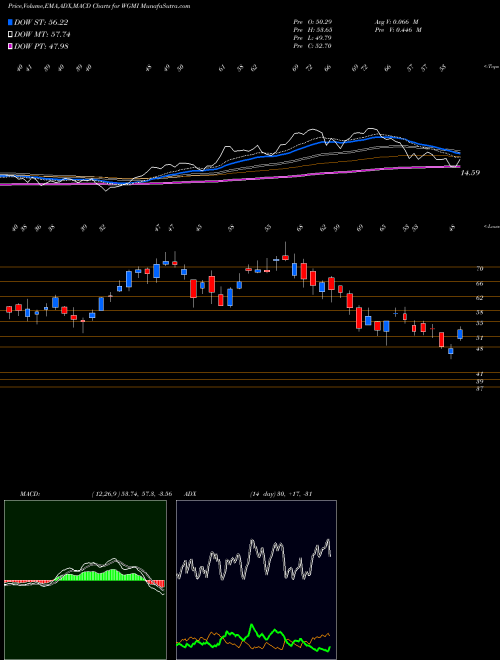
Task: Click the 62 price axis label
Action: point(480,298)
